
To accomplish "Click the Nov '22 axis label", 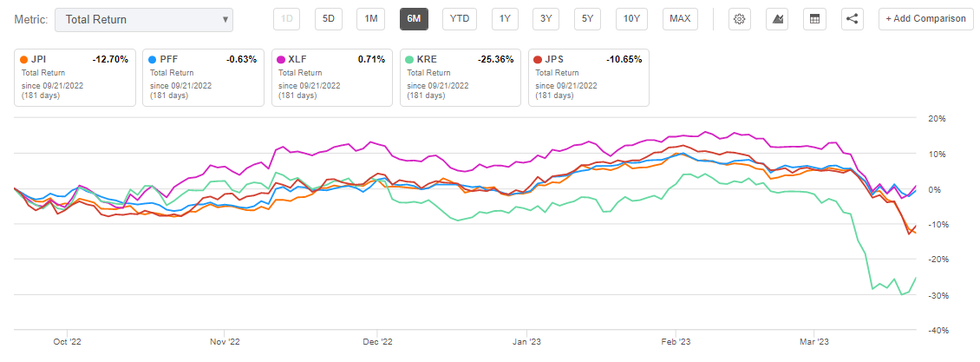I will click(x=225, y=342).
